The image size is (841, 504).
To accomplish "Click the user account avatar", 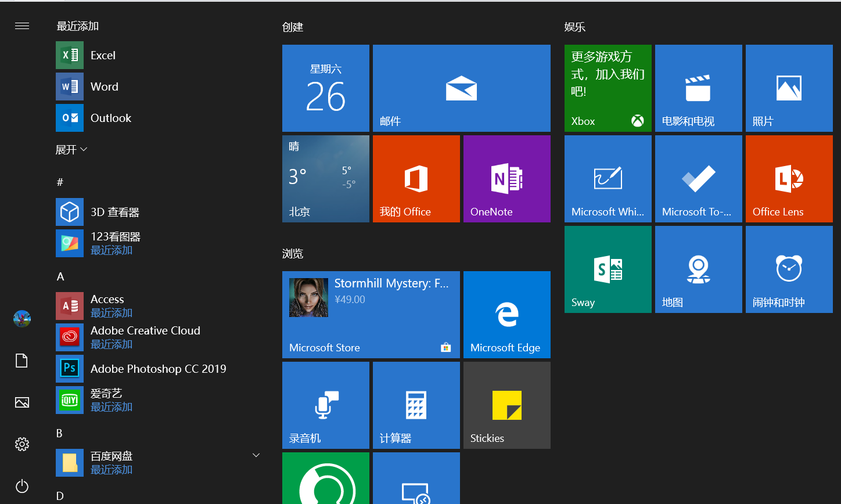I will 22,318.
